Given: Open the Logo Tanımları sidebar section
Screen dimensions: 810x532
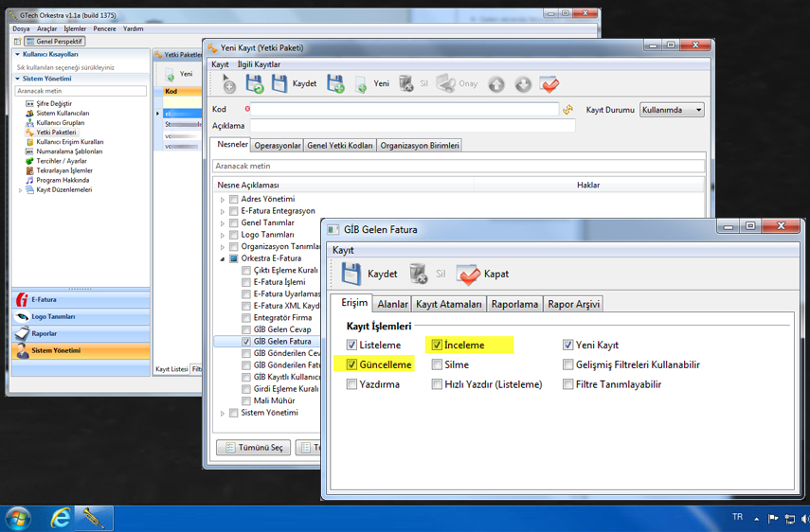Looking at the screenshot, I should pos(81,316).
